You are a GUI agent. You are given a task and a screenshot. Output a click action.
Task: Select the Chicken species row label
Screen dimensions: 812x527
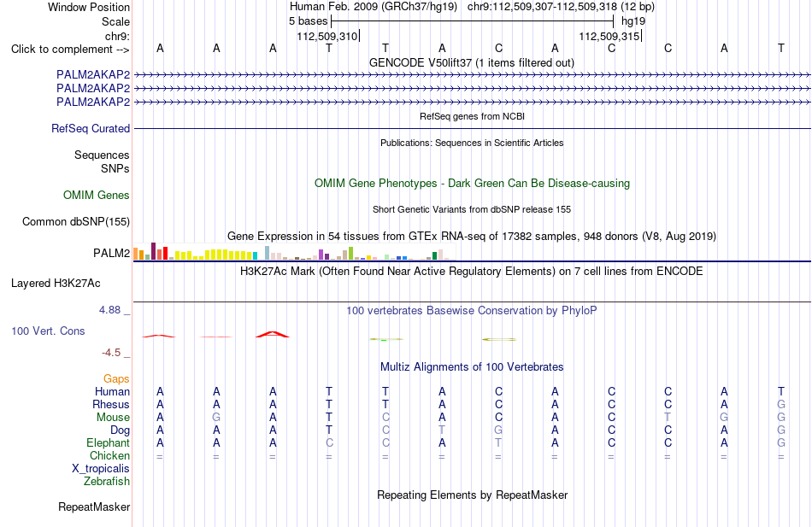(x=109, y=455)
